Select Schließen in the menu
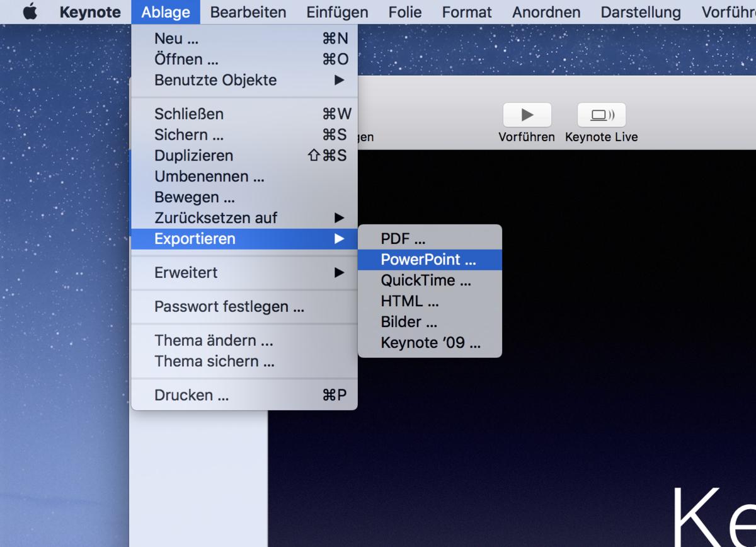Screen dimensions: 756x547 coord(244,114)
